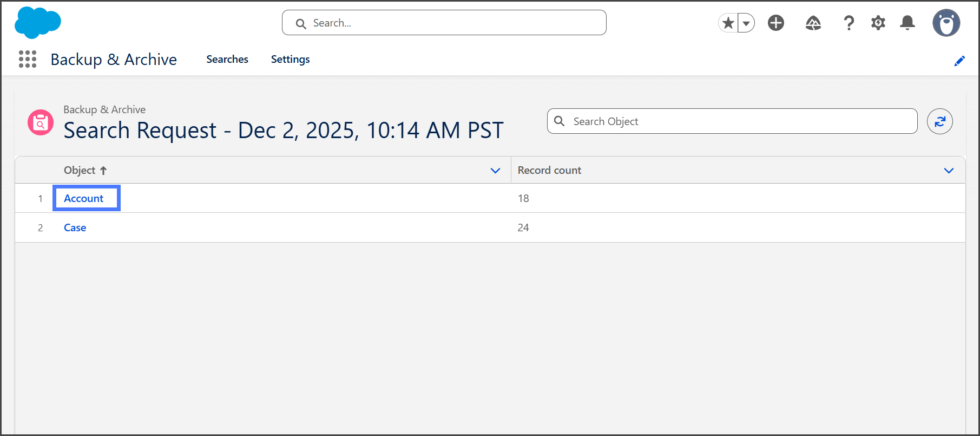
Task: Click the Salesforce cloud logo
Action: pyautogui.click(x=37, y=23)
